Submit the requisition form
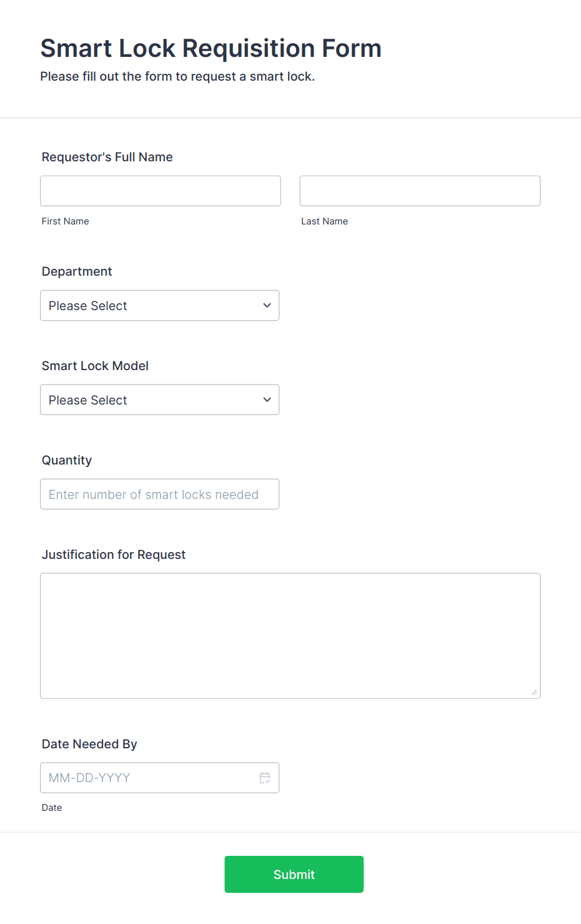 294,875
